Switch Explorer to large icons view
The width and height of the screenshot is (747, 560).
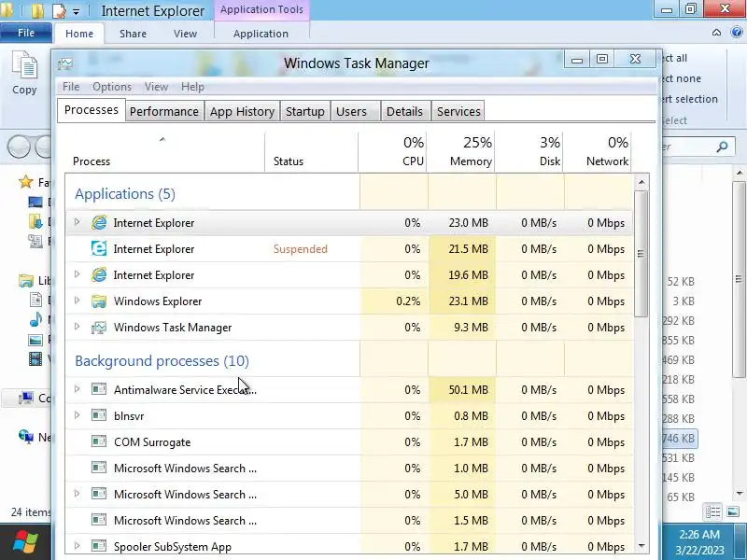pos(733,511)
